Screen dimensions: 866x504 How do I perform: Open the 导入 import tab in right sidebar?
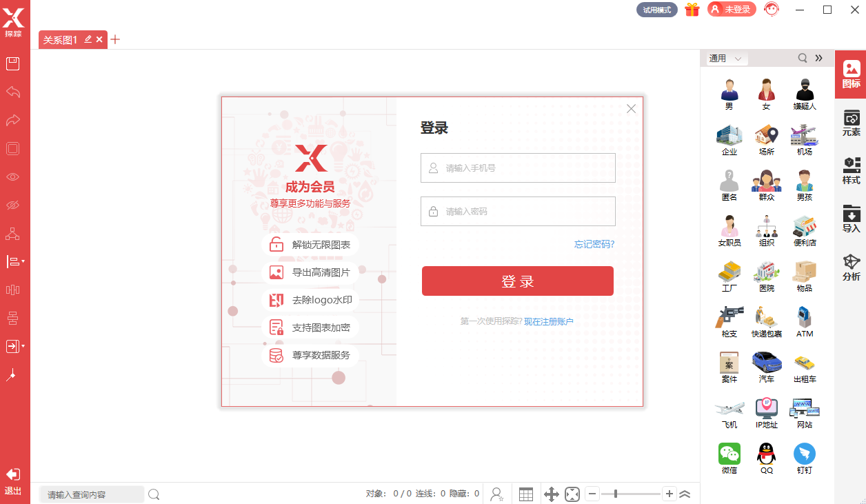click(x=851, y=219)
